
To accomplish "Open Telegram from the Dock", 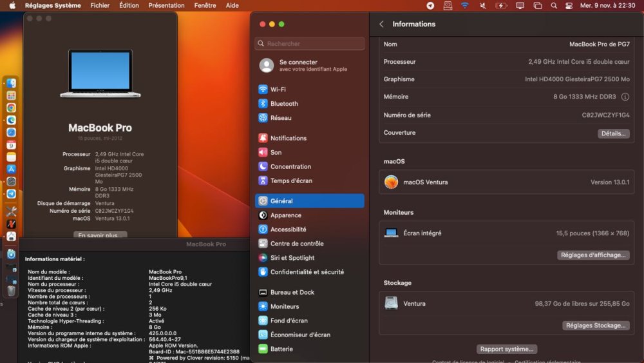I will (11, 193).
